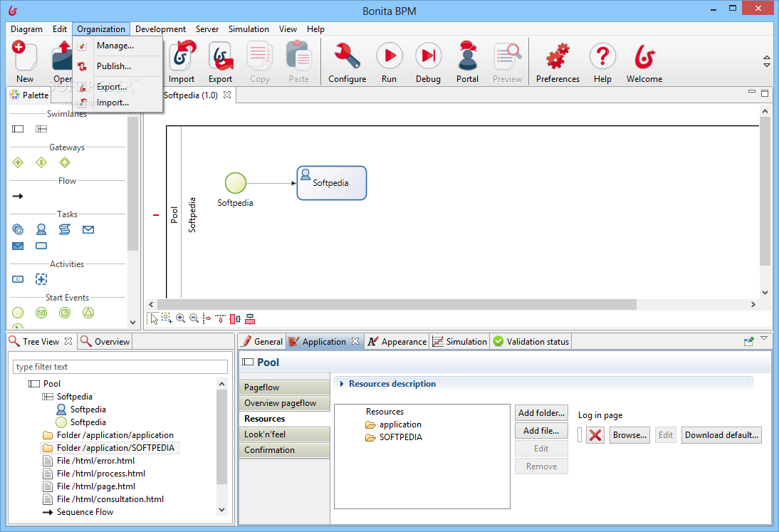Screen dimensions: 779x532
Task: Select File /html/error.html in tree
Action: tap(89, 461)
